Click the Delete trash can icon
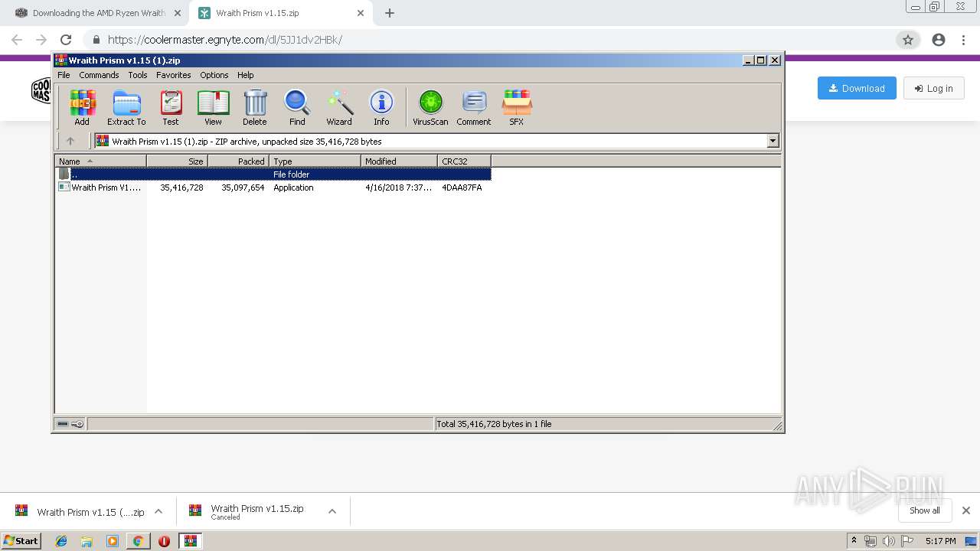Viewport: 980px width, 551px height. click(255, 107)
